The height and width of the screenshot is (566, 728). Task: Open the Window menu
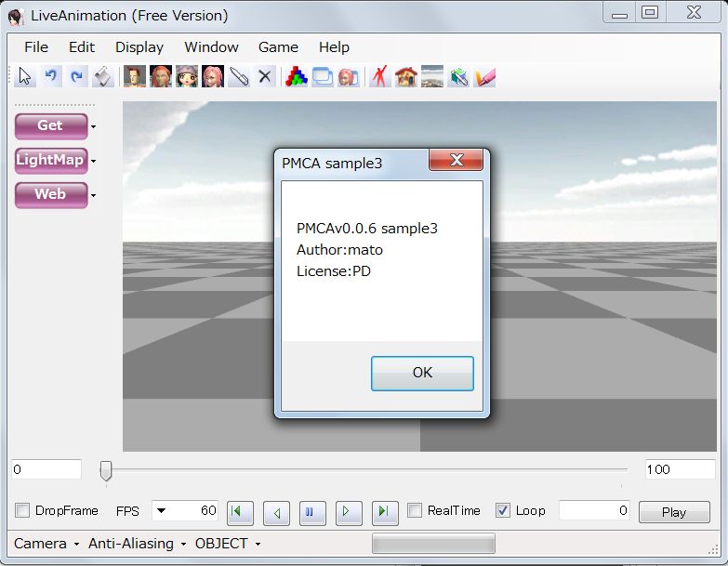pyautogui.click(x=211, y=46)
